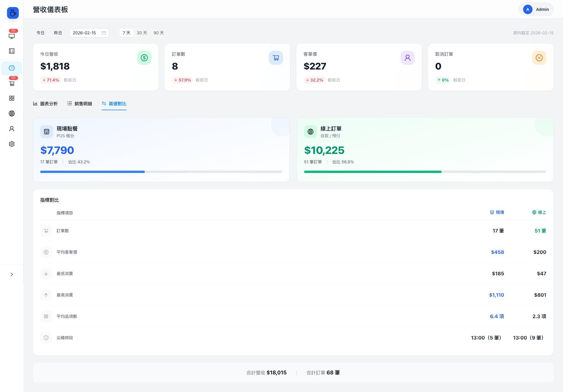563x392 pixels.
Task: Open the shopping cart sidebar icon
Action: point(12,84)
